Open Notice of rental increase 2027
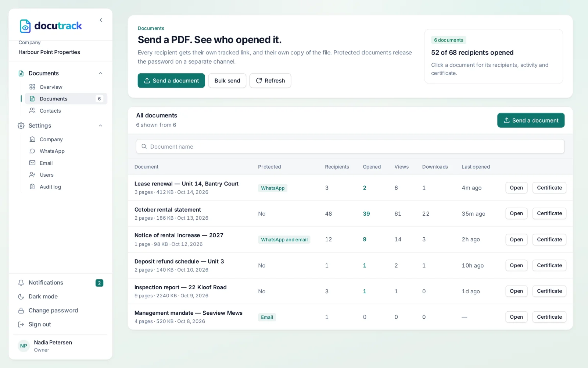Screen dimensions: 588x368 point(516,240)
